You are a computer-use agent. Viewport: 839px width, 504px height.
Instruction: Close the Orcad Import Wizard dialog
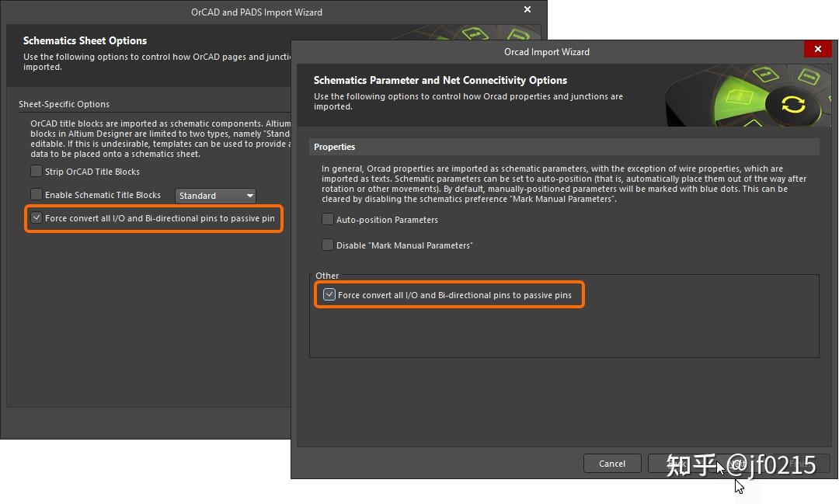click(817, 49)
